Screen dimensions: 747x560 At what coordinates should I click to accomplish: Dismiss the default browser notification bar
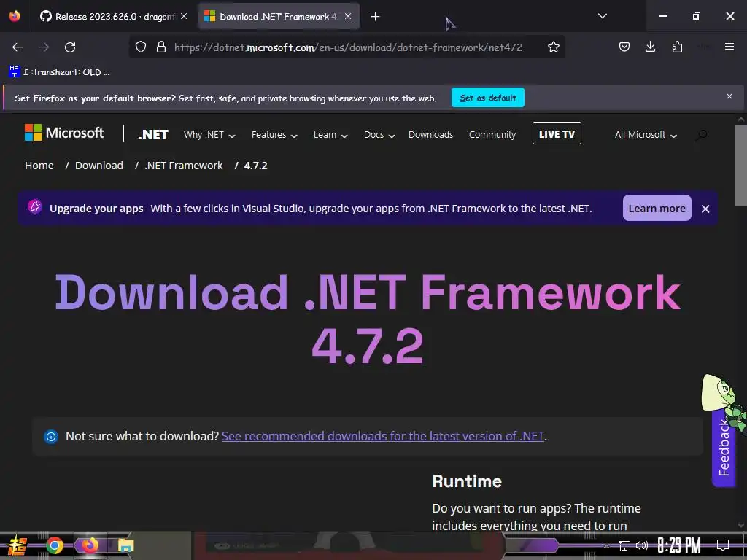729,97
